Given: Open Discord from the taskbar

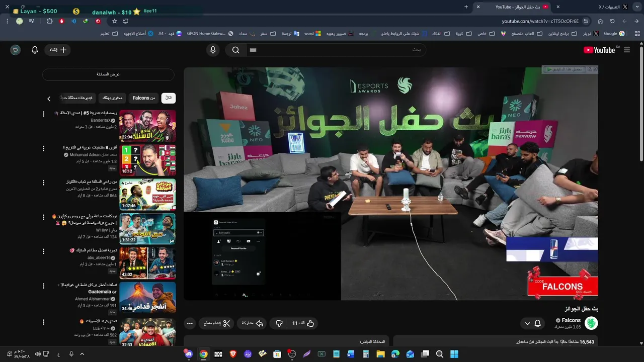Looking at the screenshot, I should 189,354.
